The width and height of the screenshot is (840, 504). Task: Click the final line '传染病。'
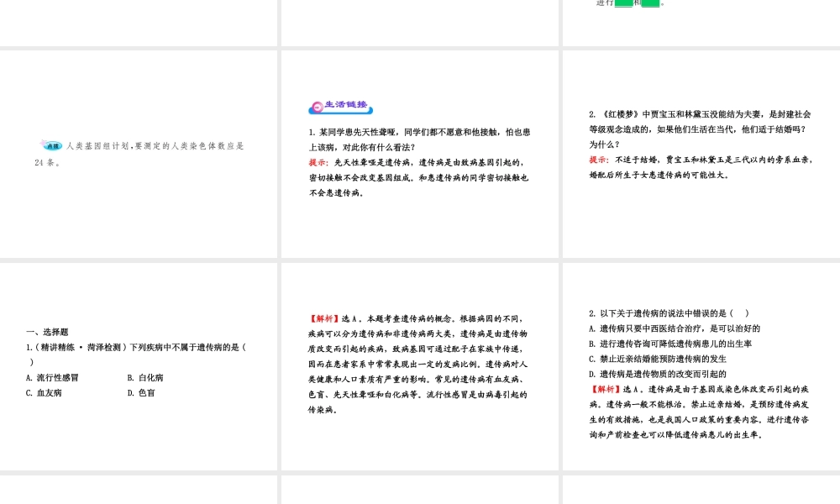tap(323, 410)
